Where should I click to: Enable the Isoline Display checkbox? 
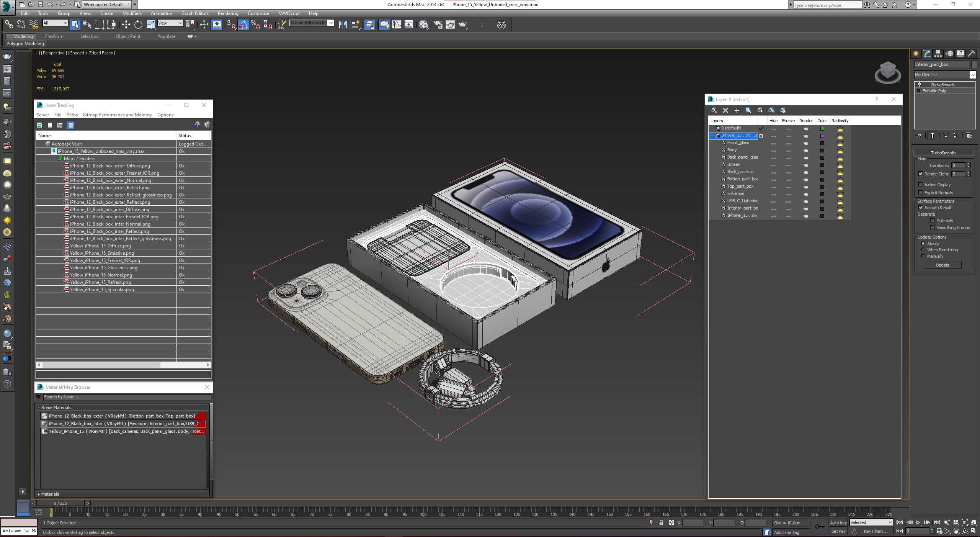coord(921,185)
